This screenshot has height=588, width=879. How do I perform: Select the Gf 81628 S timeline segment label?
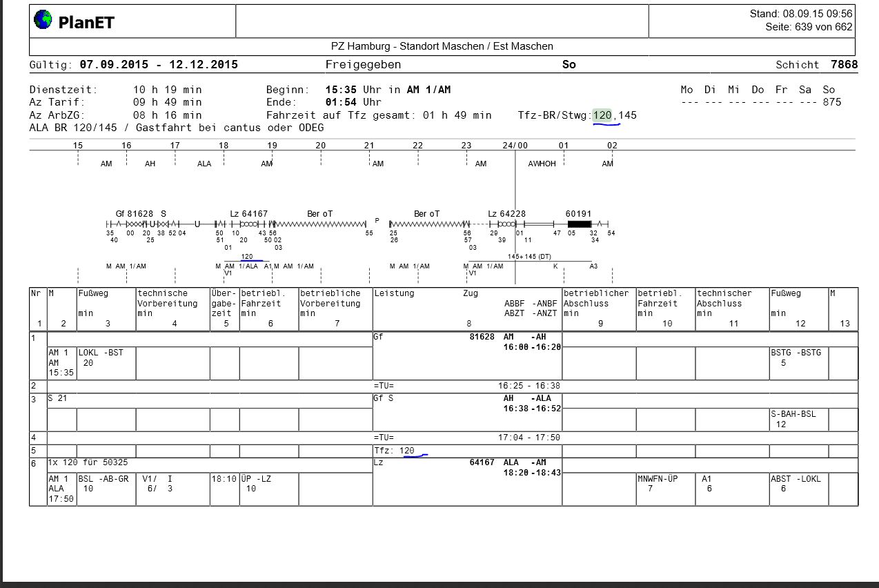point(141,214)
